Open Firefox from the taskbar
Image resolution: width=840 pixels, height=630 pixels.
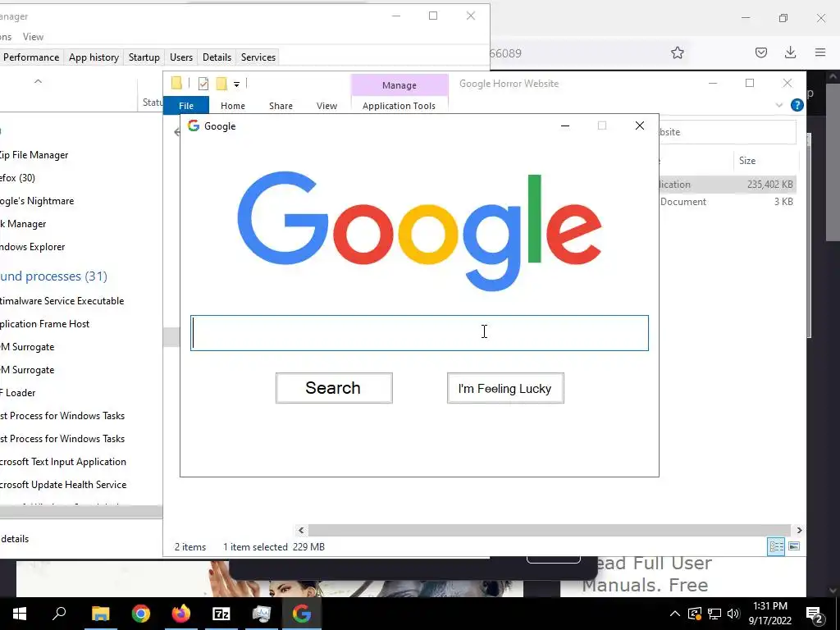[181, 614]
